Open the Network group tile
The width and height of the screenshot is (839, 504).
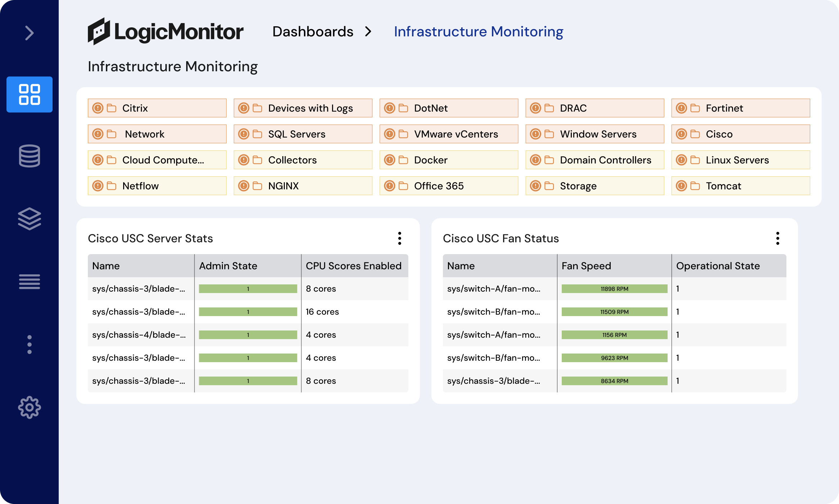point(157,134)
